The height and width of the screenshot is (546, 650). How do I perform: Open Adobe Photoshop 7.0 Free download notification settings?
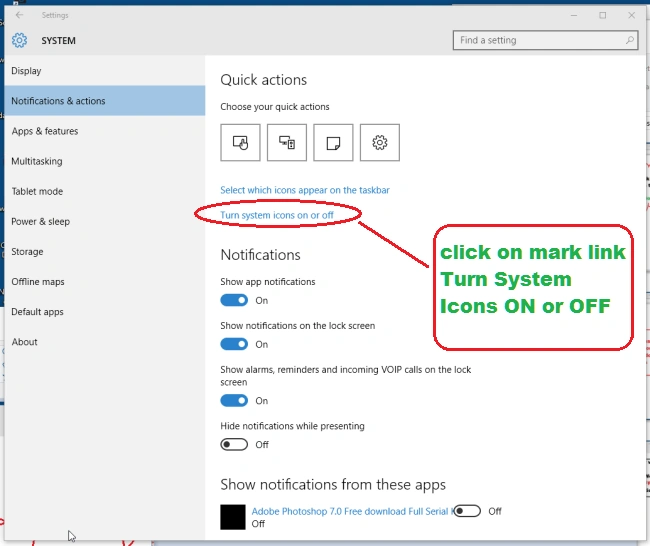click(x=352, y=511)
